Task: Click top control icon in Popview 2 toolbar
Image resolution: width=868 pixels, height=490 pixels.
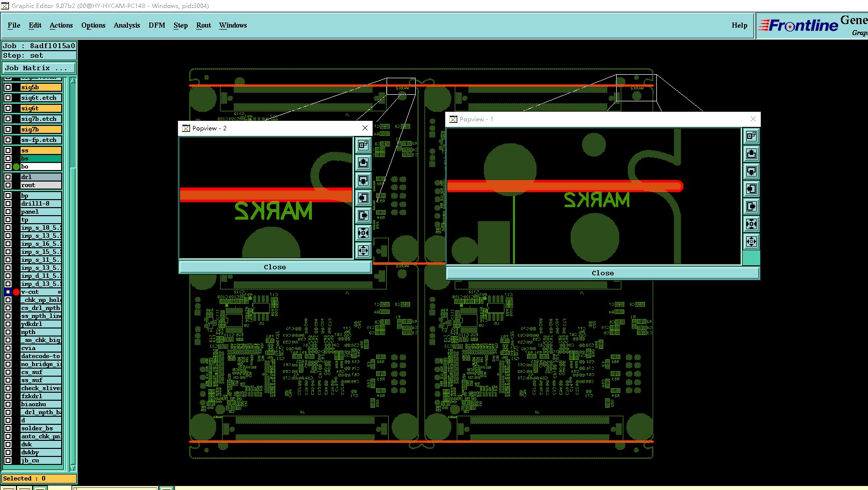Action: (363, 145)
